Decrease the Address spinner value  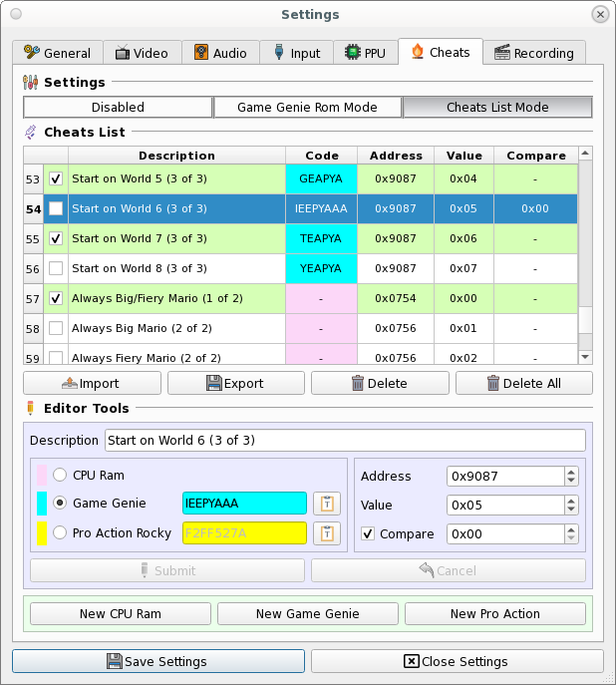pyautogui.click(x=571, y=481)
